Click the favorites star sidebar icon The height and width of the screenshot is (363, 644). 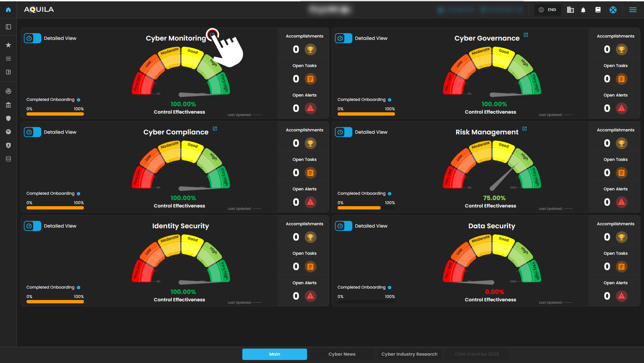pos(8,45)
